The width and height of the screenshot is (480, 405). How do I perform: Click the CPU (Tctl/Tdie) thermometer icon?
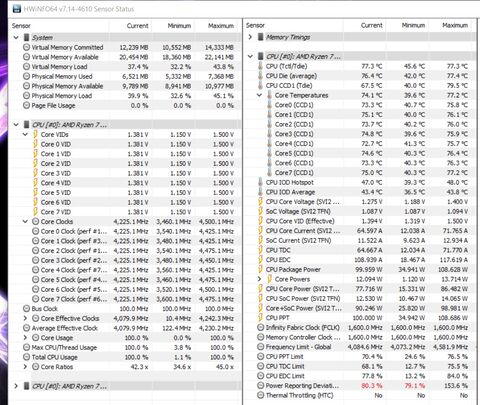pyautogui.click(x=260, y=66)
